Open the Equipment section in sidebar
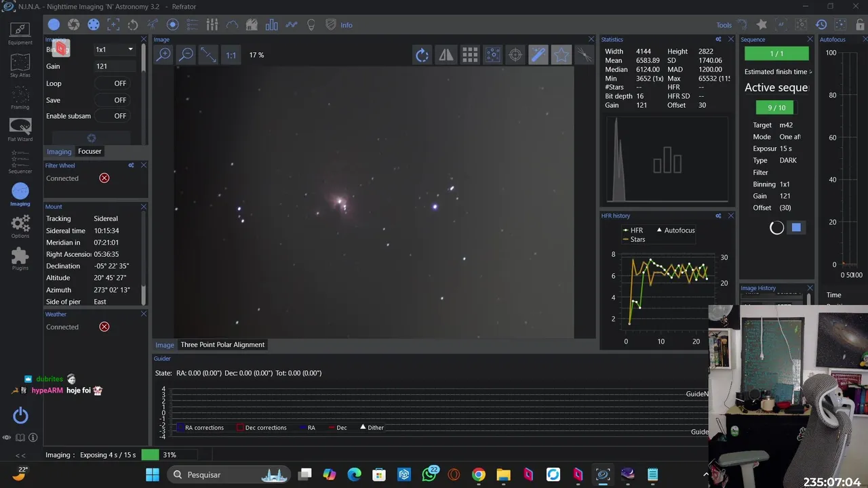Image resolution: width=868 pixels, height=488 pixels. pyautogui.click(x=20, y=33)
